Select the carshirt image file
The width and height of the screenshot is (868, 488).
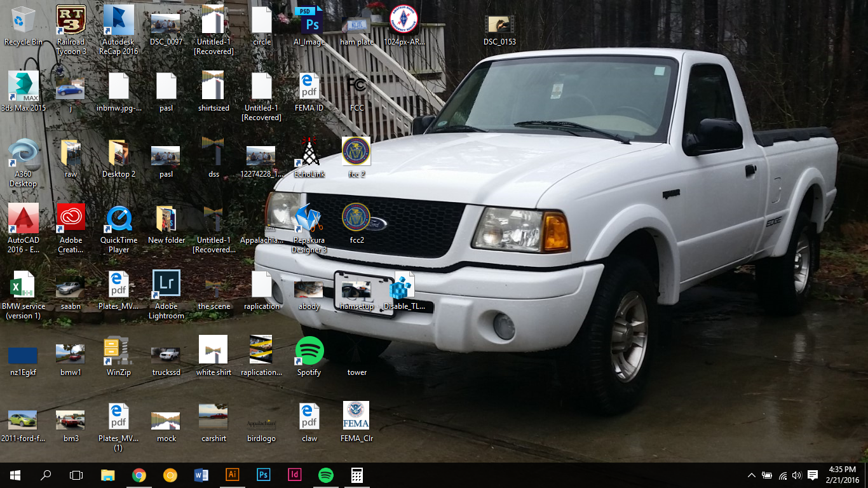[x=214, y=423]
